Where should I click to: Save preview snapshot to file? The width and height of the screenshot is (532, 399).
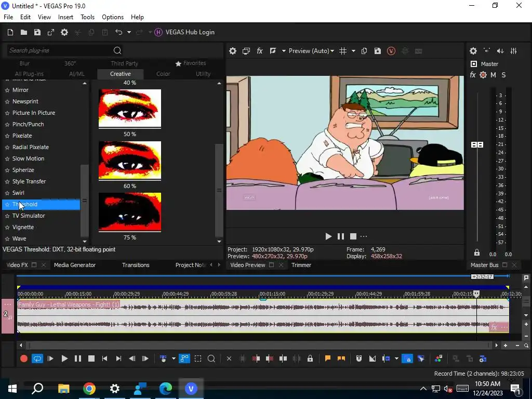[x=378, y=51]
